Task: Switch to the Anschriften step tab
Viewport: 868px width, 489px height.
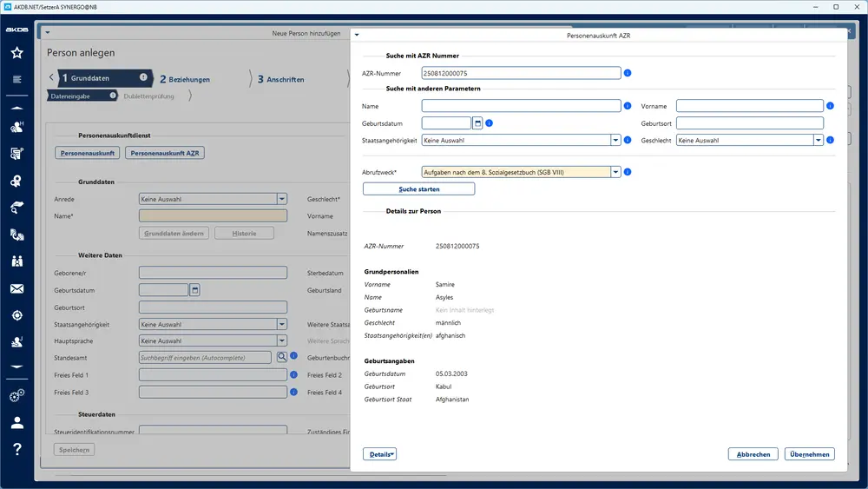Action: [x=280, y=79]
